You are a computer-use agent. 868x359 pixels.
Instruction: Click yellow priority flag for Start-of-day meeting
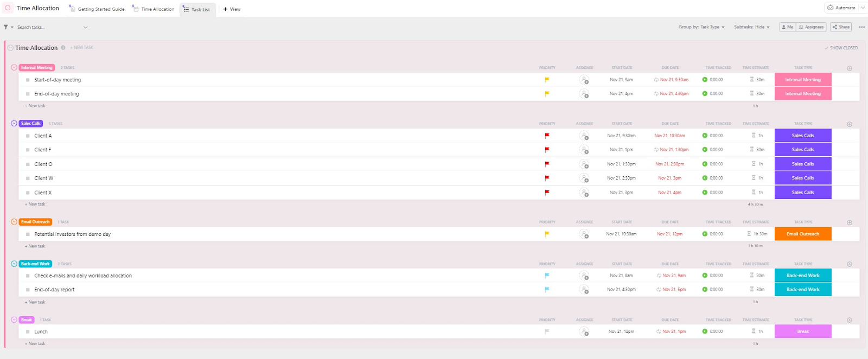click(547, 80)
